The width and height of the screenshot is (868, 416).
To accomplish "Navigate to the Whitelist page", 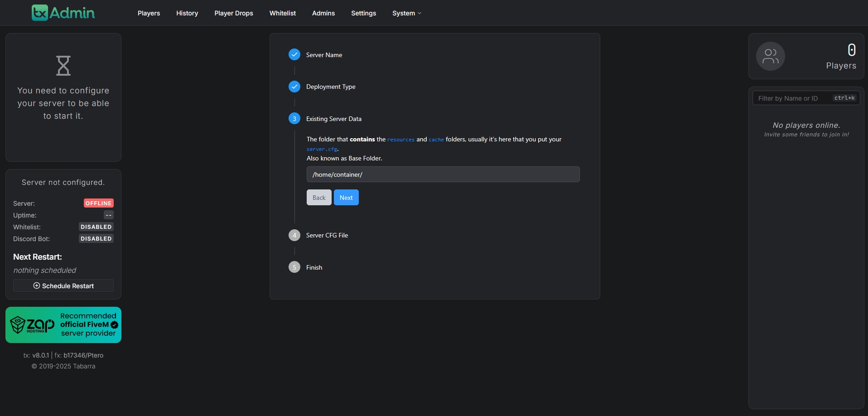I will click(283, 13).
